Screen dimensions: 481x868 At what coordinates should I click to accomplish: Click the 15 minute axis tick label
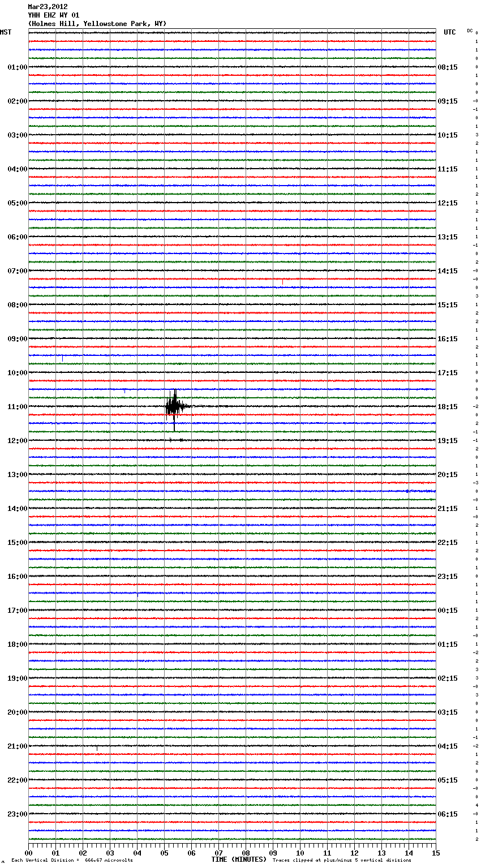(x=436, y=853)
